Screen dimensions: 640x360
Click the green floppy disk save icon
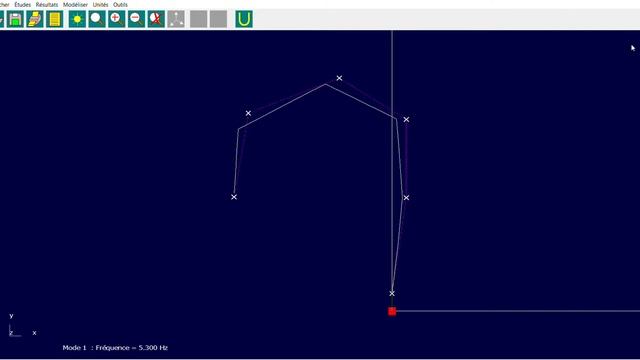[x=16, y=19]
